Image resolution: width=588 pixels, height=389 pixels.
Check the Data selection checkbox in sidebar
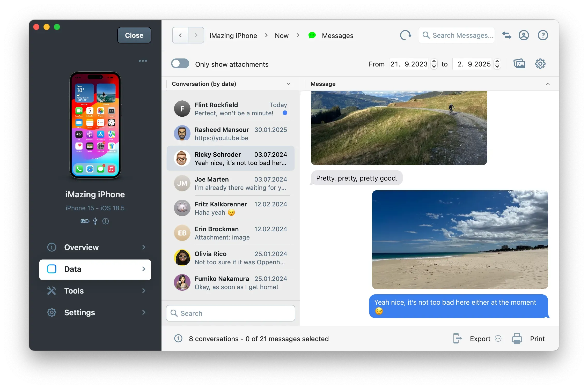pos(52,269)
